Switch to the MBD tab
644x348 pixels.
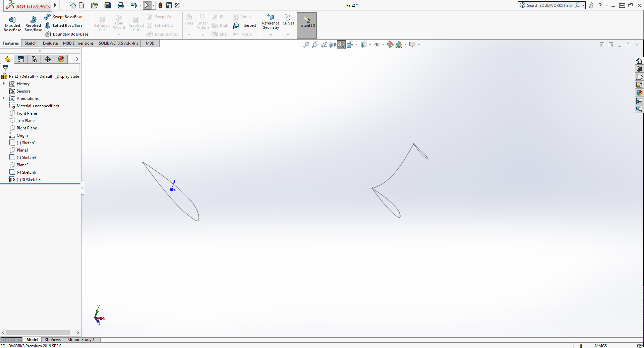tap(150, 43)
